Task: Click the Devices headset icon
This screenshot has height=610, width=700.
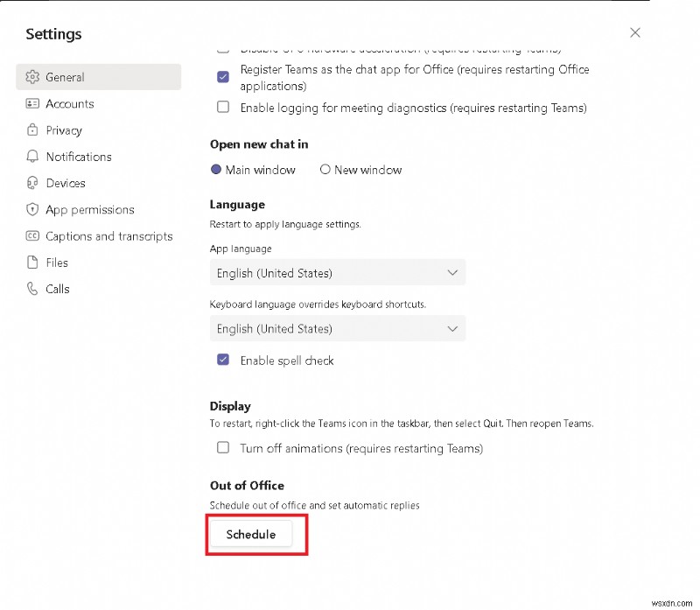Action: [32, 183]
